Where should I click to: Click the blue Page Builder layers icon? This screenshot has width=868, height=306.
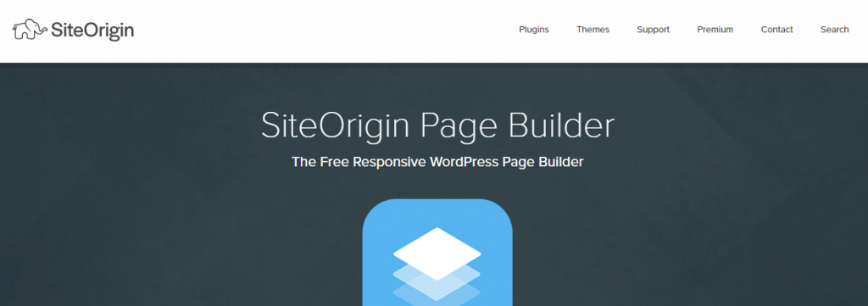click(x=437, y=253)
